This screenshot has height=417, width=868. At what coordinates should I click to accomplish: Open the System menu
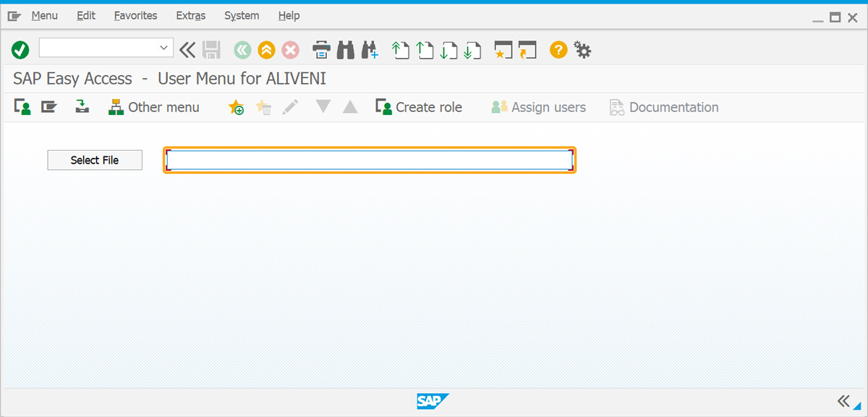pos(242,15)
